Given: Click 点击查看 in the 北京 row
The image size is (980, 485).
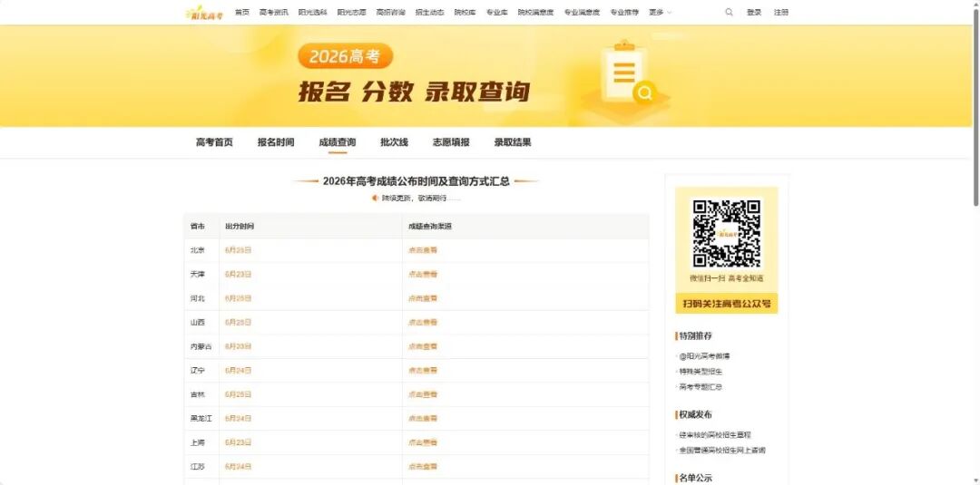Looking at the screenshot, I should click(x=423, y=250).
